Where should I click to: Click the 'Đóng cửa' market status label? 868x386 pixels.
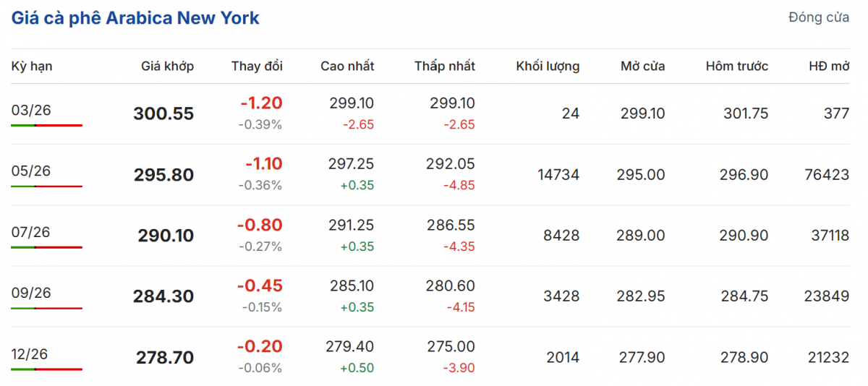click(x=819, y=18)
